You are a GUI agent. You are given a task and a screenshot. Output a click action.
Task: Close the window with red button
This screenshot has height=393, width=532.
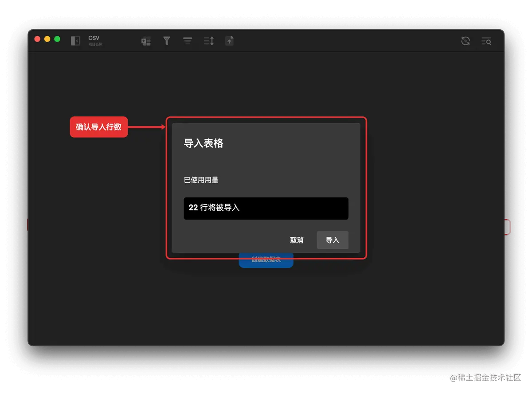37,39
